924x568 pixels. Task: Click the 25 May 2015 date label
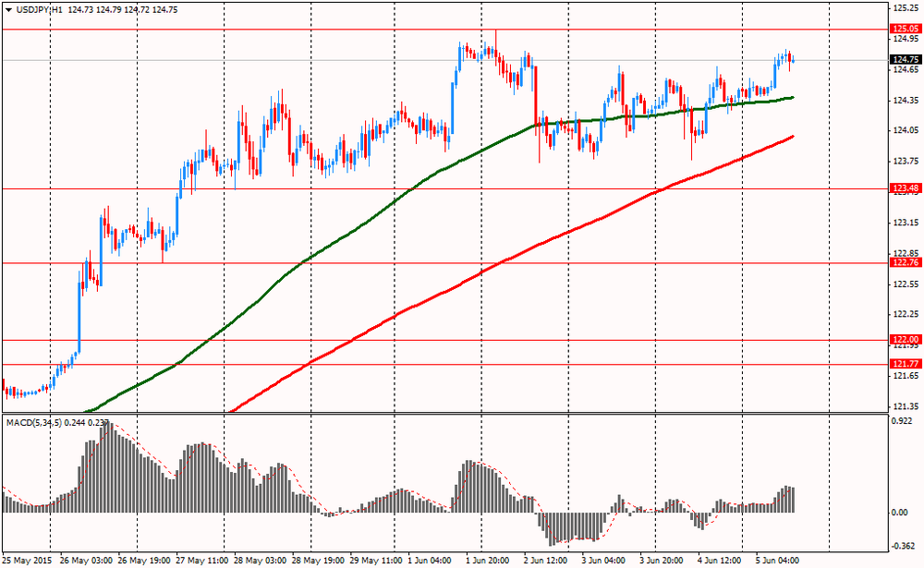point(27,560)
